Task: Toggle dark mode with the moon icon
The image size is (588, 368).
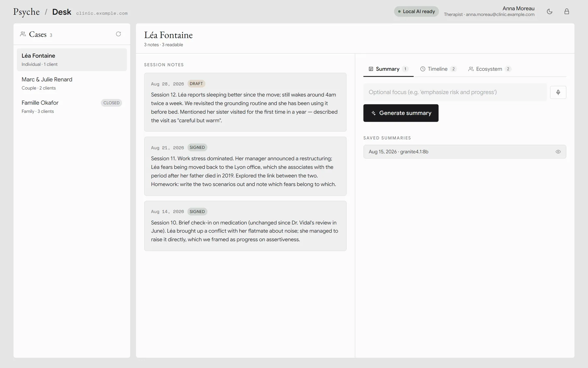Action: tap(549, 11)
